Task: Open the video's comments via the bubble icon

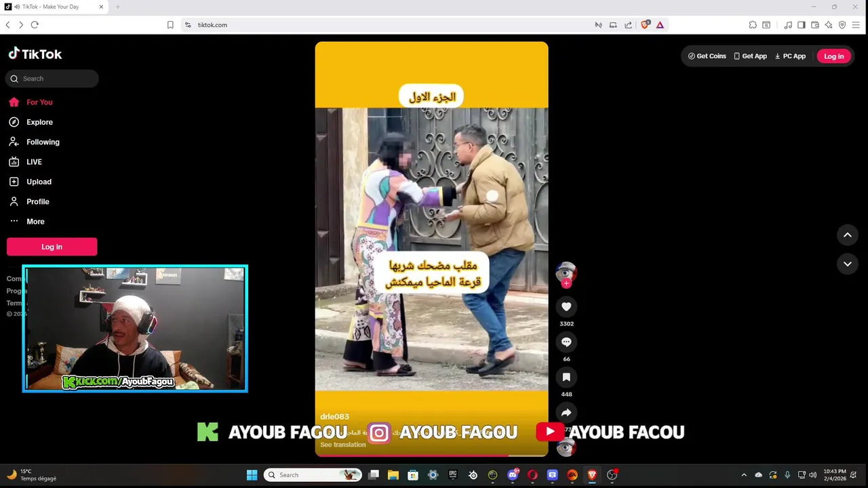Action: coord(566,342)
